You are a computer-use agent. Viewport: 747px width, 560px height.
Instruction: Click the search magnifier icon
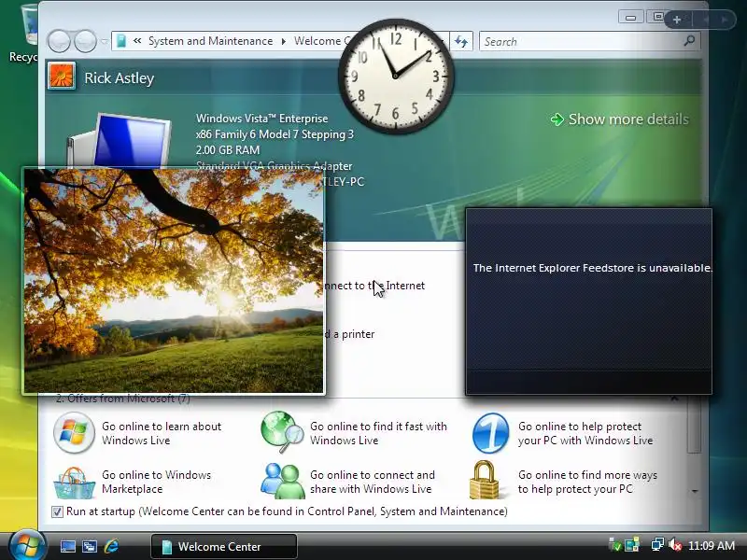click(689, 41)
